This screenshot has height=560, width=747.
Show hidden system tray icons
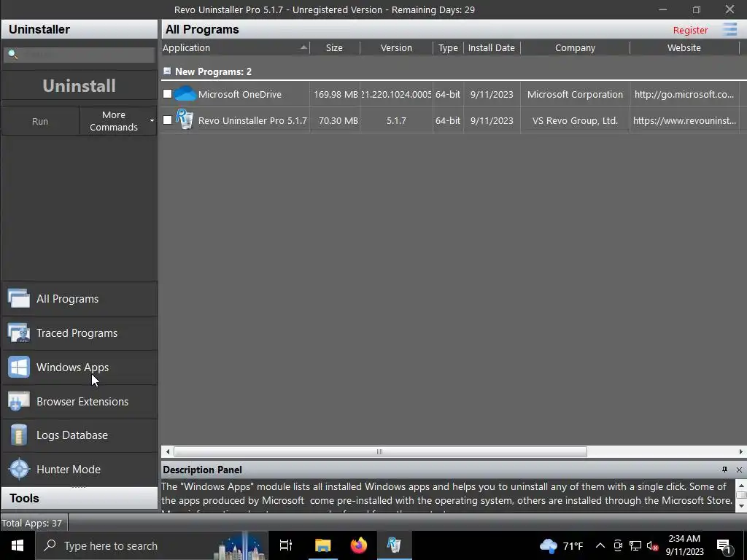[x=600, y=545]
